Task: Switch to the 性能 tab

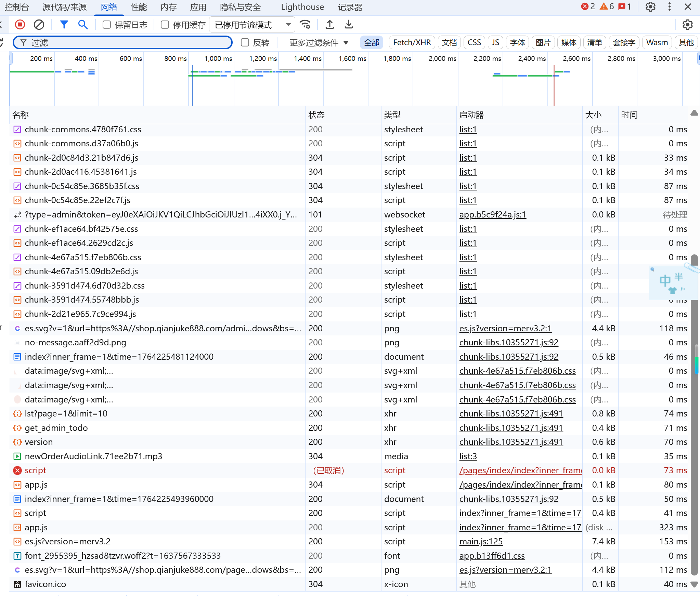Action: pyautogui.click(x=139, y=7)
